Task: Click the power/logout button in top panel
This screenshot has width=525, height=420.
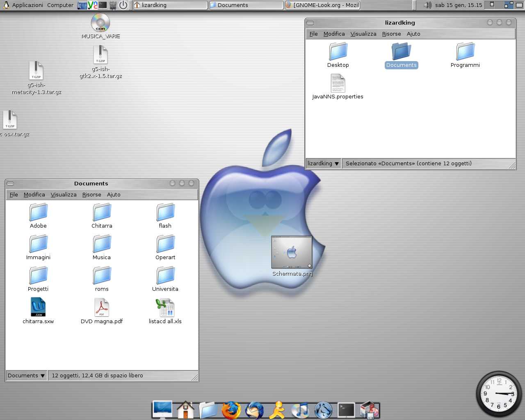Action: (123, 5)
